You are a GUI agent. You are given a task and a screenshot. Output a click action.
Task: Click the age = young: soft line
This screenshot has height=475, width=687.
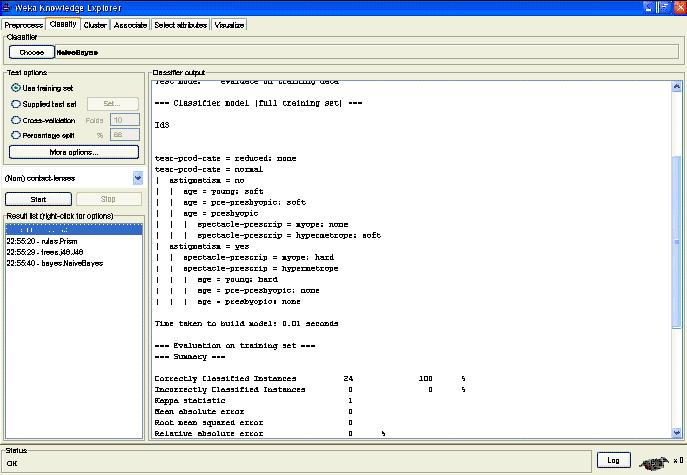tap(223, 191)
